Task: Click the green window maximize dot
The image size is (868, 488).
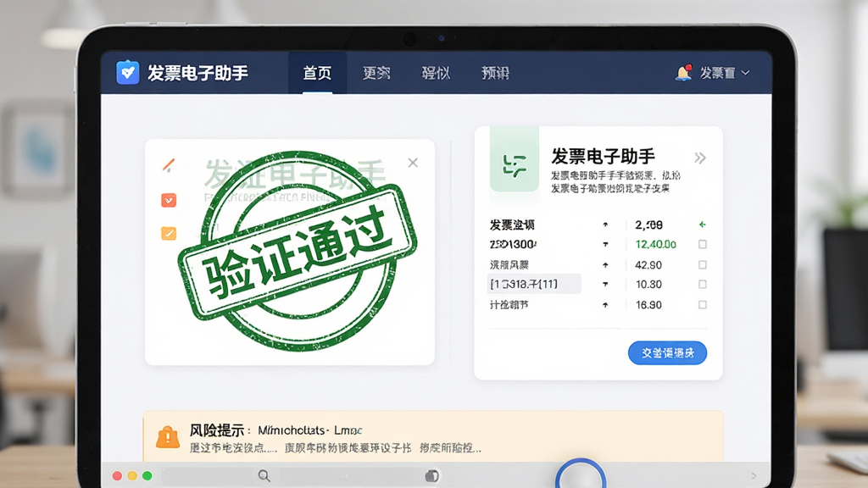Action: 147,476
